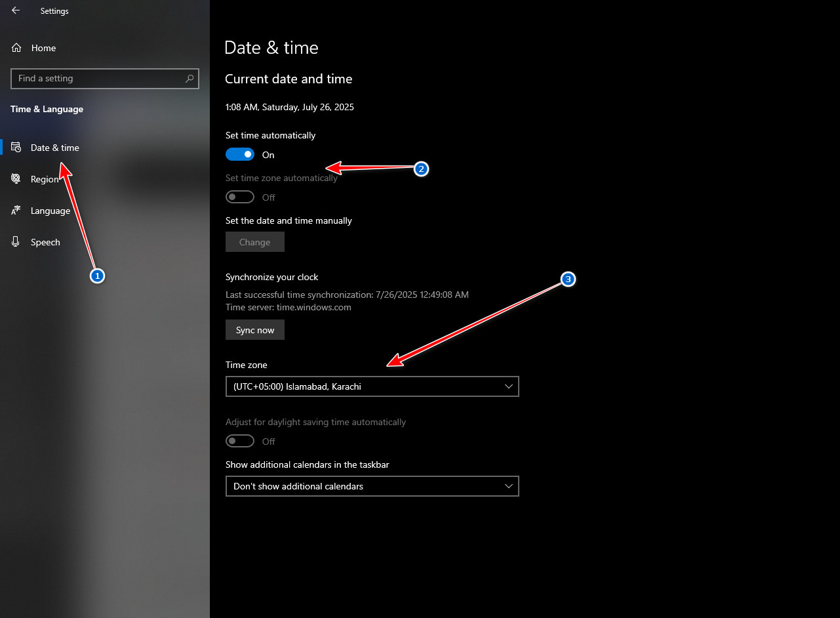Open the Time zone dropdown
This screenshot has height=618, width=840.
coord(372,386)
